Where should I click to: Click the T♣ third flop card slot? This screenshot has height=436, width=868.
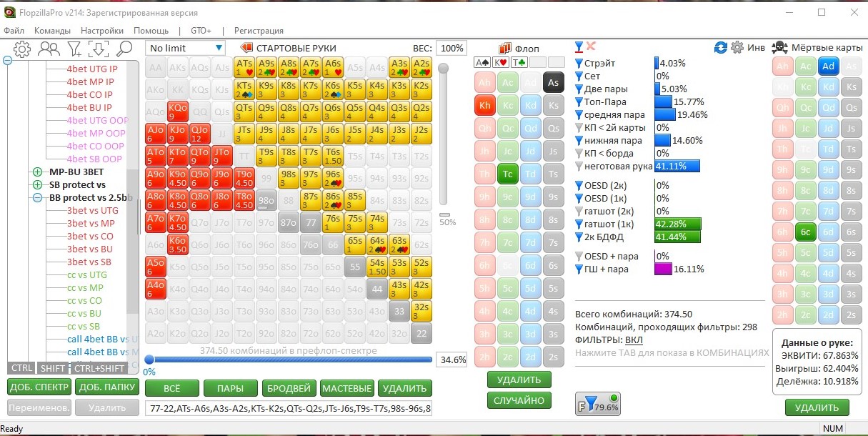(519, 62)
